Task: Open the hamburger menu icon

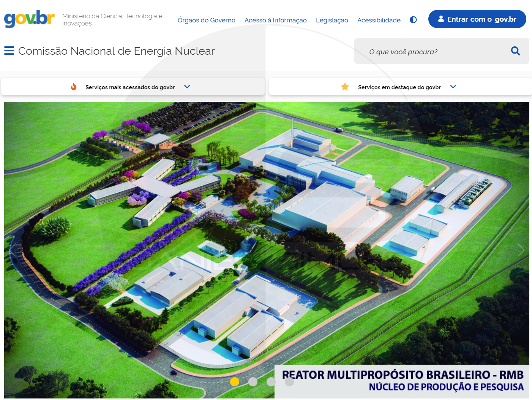Action: click(9, 51)
